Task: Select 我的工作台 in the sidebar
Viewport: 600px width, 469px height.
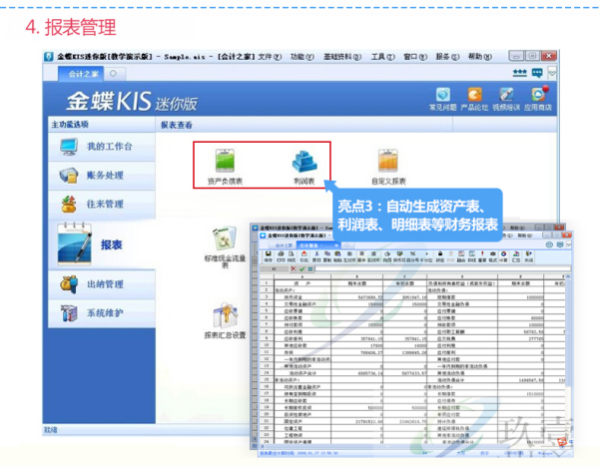Action: (102, 147)
